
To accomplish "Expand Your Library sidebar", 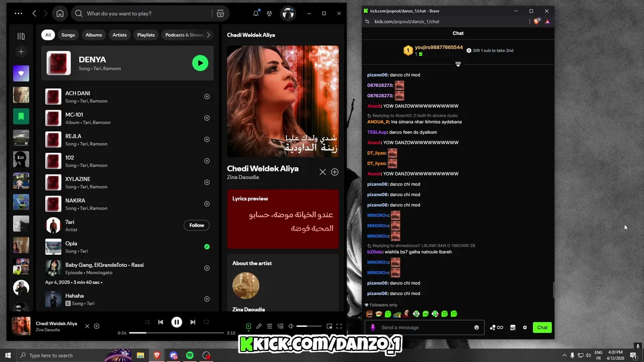I will (x=21, y=36).
